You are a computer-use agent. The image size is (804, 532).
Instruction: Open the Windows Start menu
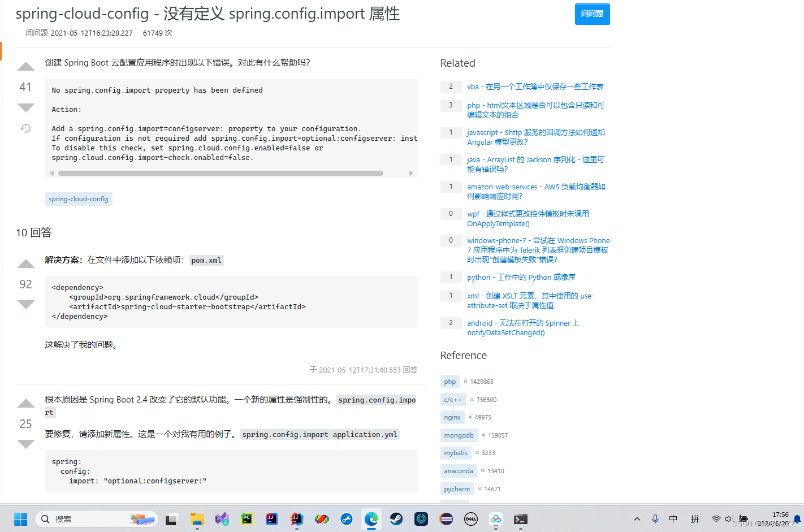tap(20, 518)
